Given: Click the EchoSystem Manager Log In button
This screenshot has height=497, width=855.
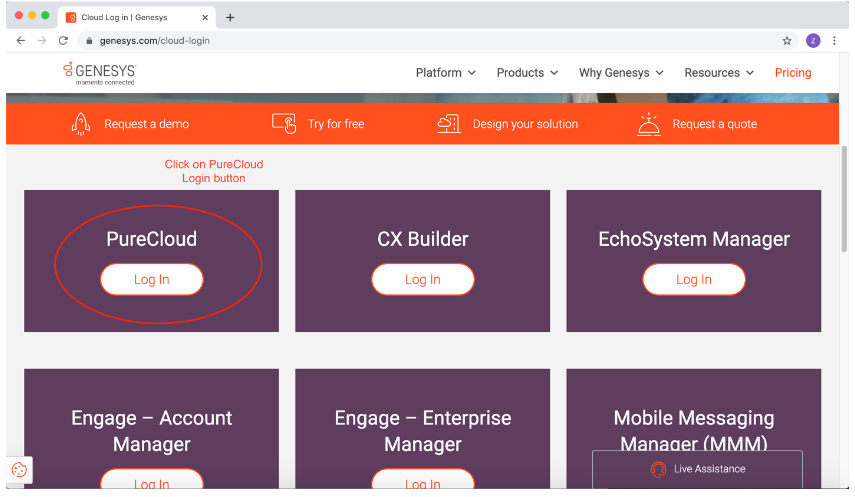Looking at the screenshot, I should point(694,280).
